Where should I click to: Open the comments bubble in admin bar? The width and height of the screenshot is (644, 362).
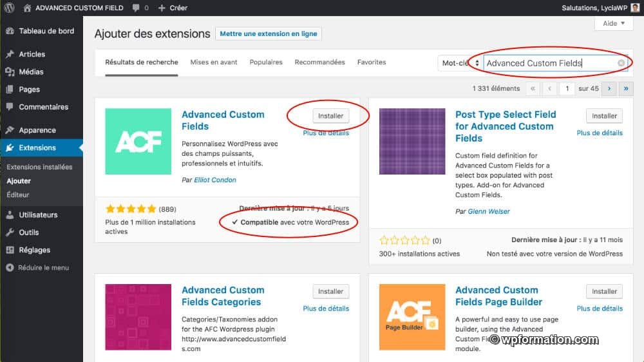coord(136,8)
